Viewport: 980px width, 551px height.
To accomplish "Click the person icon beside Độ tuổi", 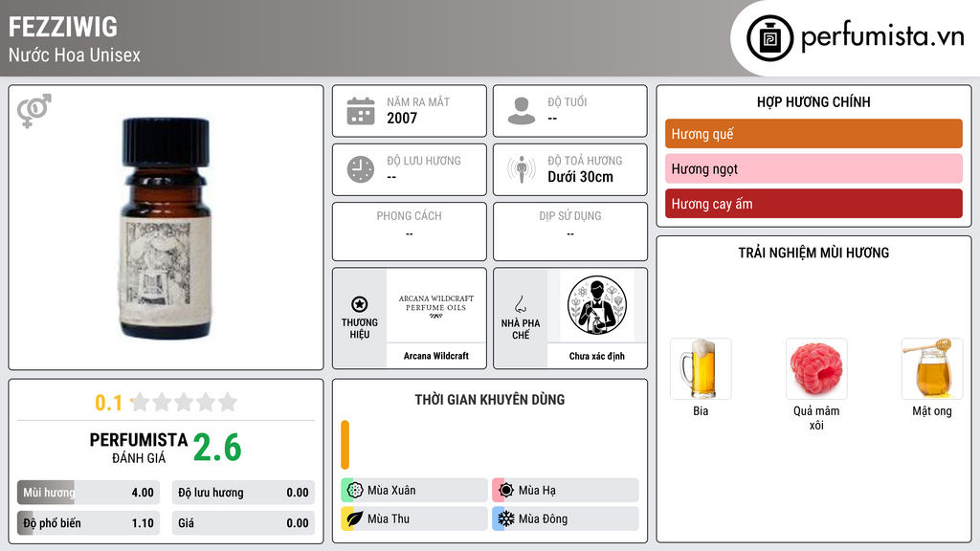I will (x=522, y=111).
